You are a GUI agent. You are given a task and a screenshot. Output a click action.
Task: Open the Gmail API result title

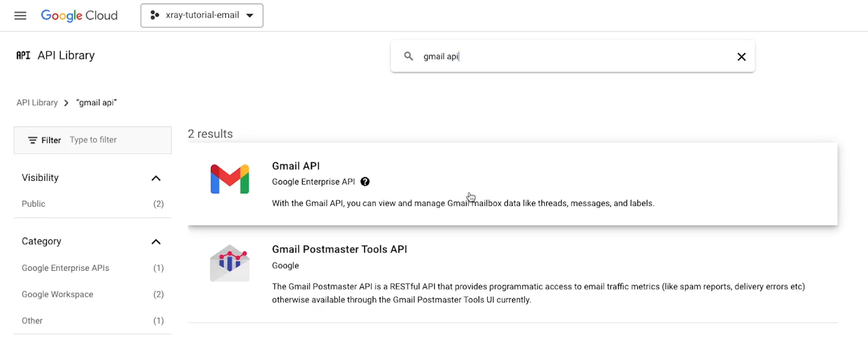[296, 166]
